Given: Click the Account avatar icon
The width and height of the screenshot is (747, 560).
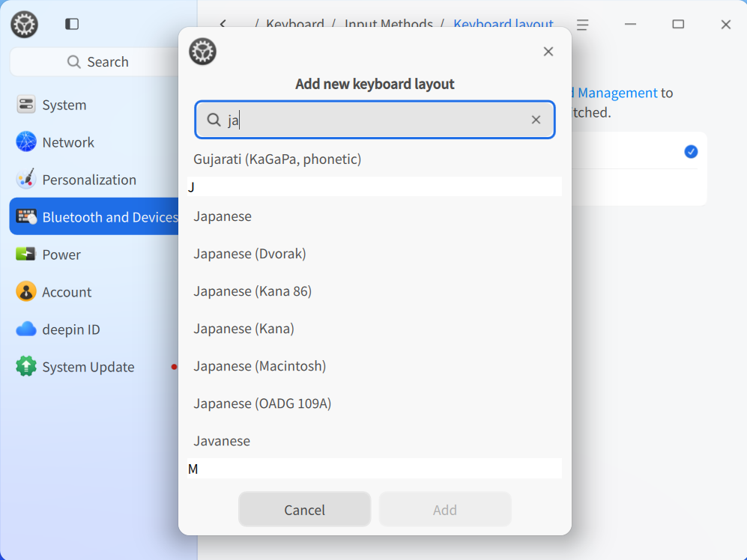Looking at the screenshot, I should [25, 291].
